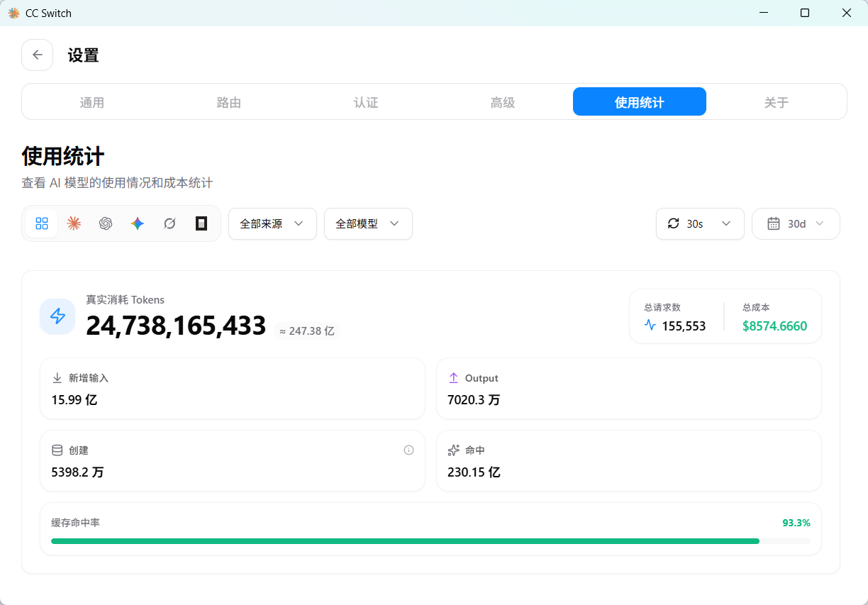Image resolution: width=868 pixels, height=605 pixels.
Task: Click the 总成本 label
Action: [x=756, y=308]
